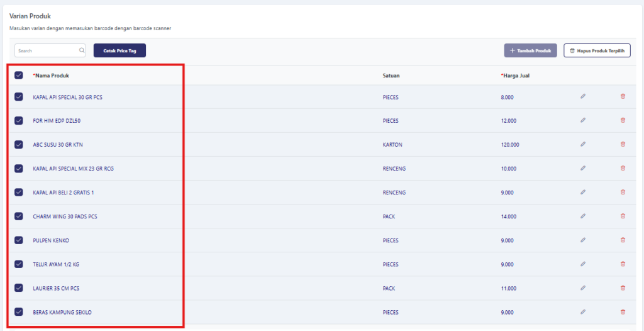Viewport: 644px width, 331px height.
Task: Untick the FOR HIM EDP DZL50 checkbox
Action: [x=19, y=121]
